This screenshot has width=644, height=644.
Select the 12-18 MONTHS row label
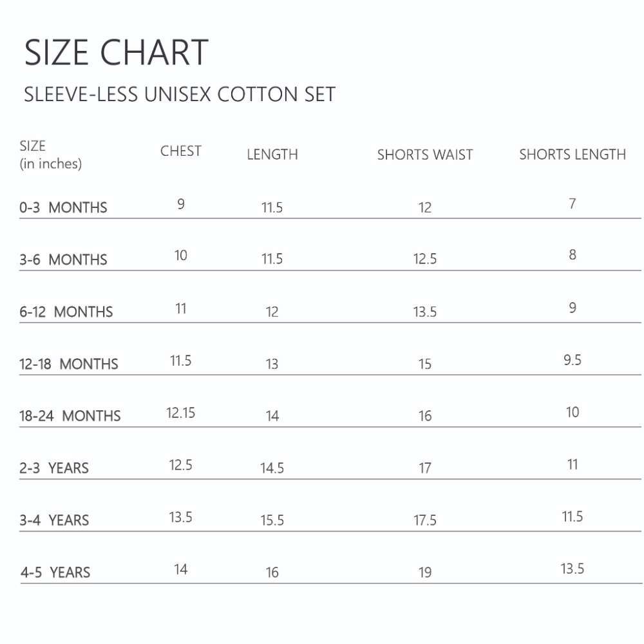pos(69,364)
